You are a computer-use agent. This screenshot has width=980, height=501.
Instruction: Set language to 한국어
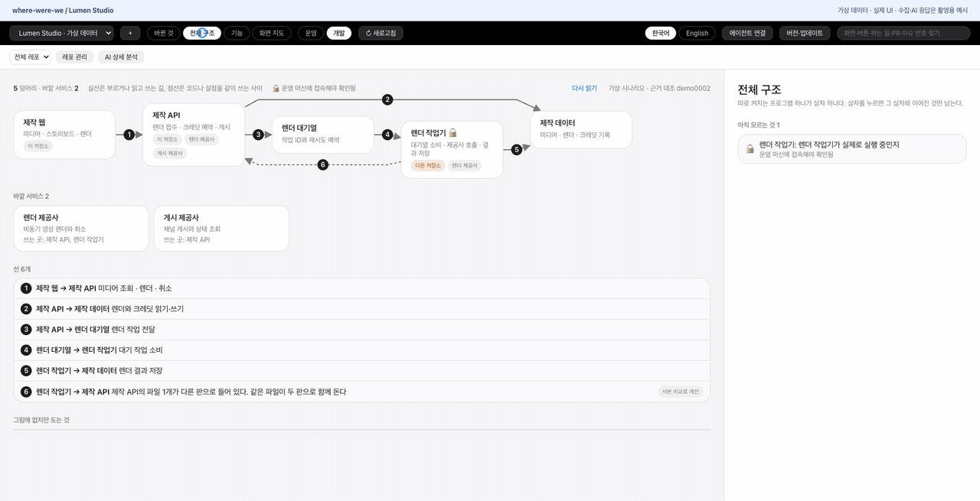[x=661, y=33]
